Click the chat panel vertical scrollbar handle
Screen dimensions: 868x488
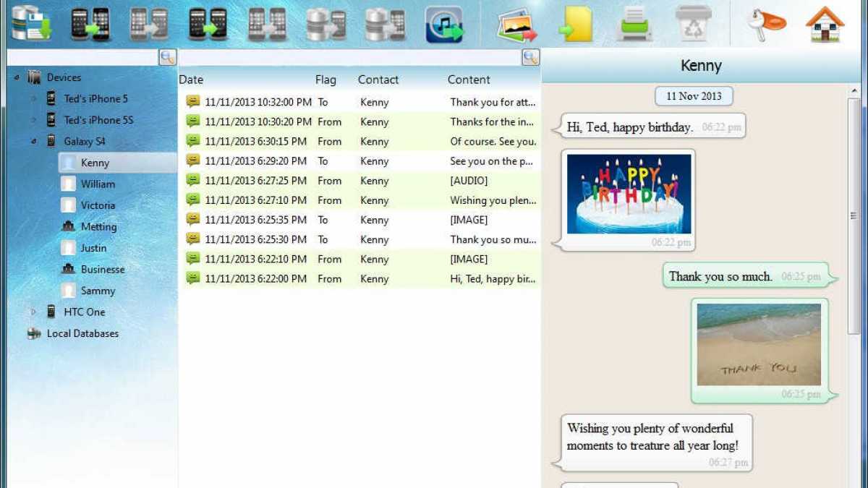tap(854, 214)
